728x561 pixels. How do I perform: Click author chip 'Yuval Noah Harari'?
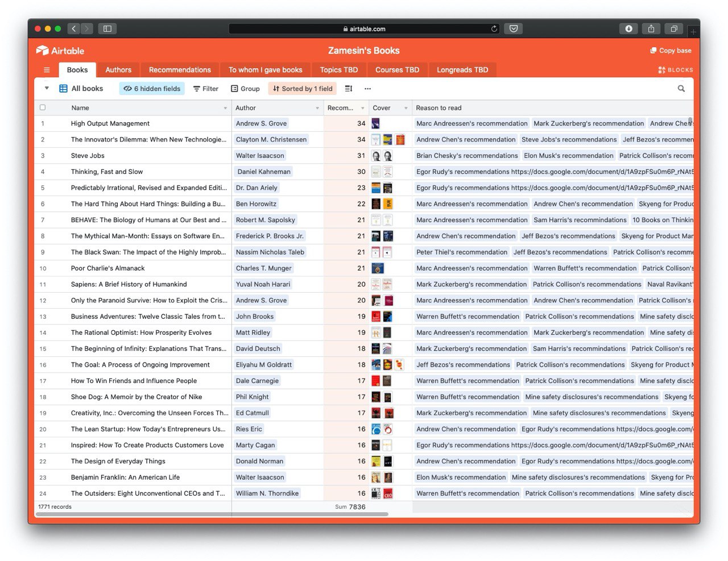[x=263, y=284]
